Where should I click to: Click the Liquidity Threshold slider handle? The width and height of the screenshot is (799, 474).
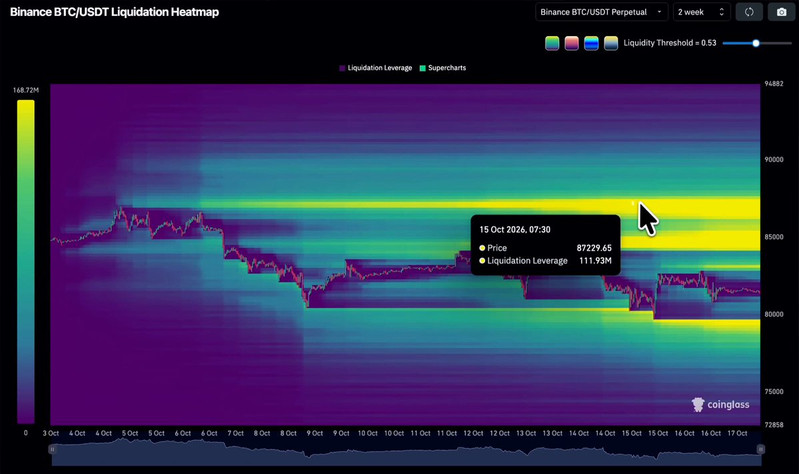point(756,43)
